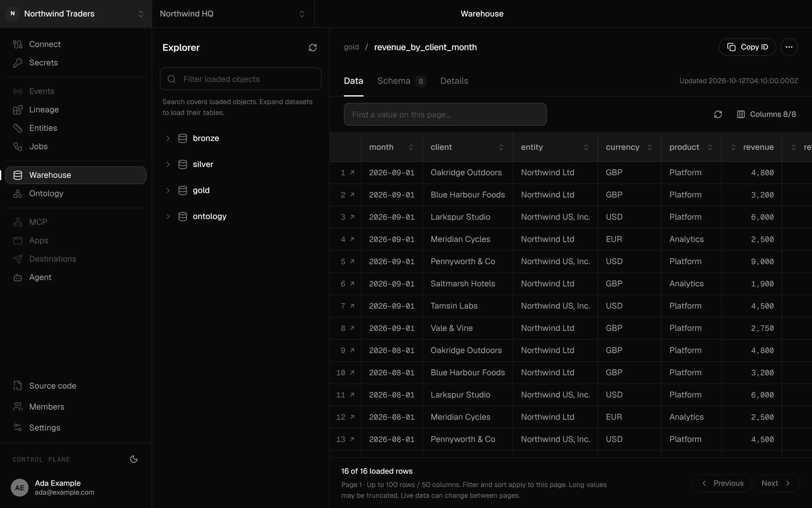Viewport: 812px width, 508px height.
Task: Select the Vale & Vine cell
Action: tap(468, 328)
